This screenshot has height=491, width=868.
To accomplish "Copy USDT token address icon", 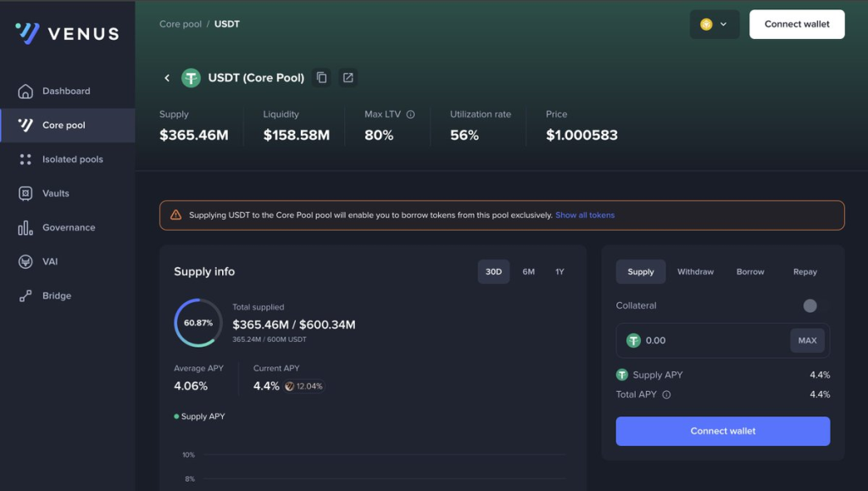I will pyautogui.click(x=322, y=78).
